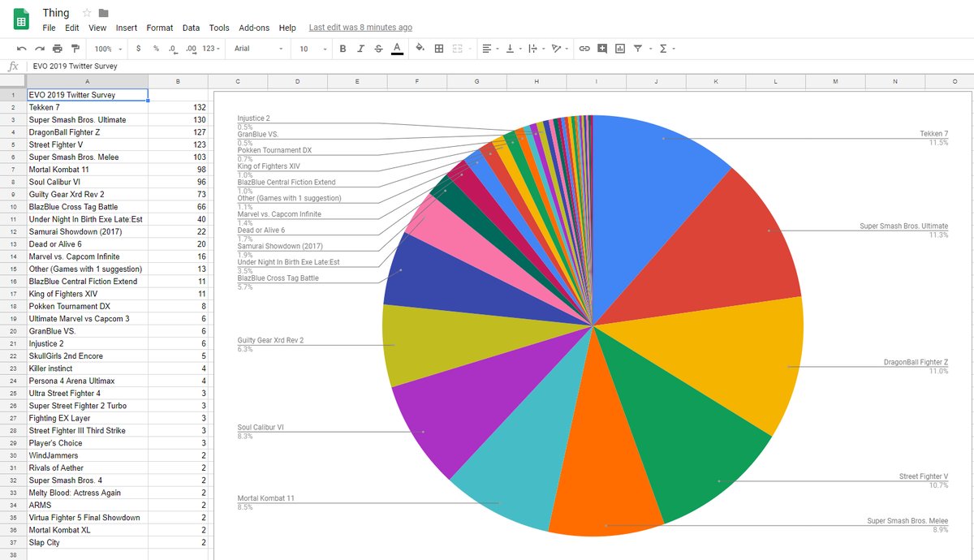
Task: Select the Slap City cell
Action: pos(88,542)
